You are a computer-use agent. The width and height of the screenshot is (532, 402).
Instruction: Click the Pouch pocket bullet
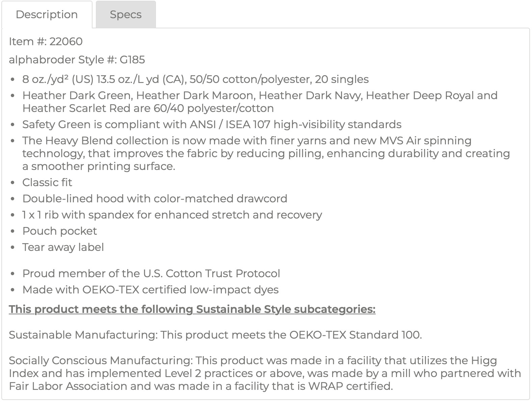(x=59, y=231)
